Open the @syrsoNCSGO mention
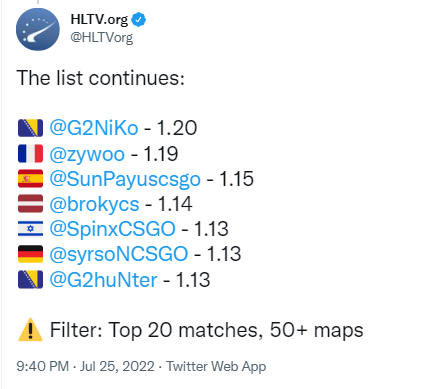 point(119,254)
